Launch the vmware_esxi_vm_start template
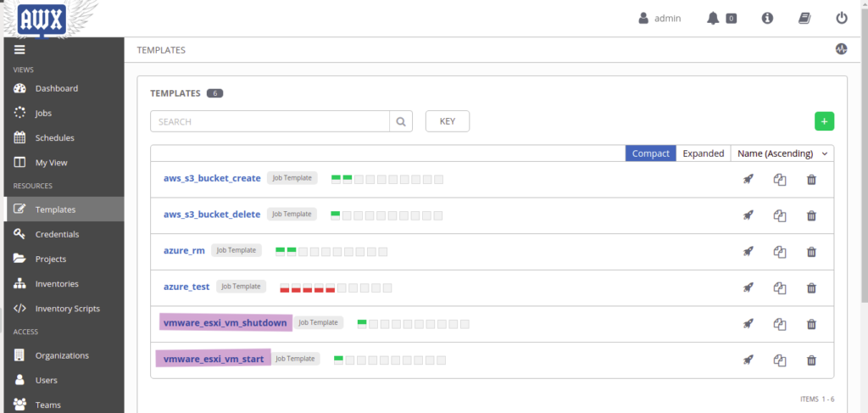Image resolution: width=868 pixels, height=413 pixels. pyautogui.click(x=748, y=360)
